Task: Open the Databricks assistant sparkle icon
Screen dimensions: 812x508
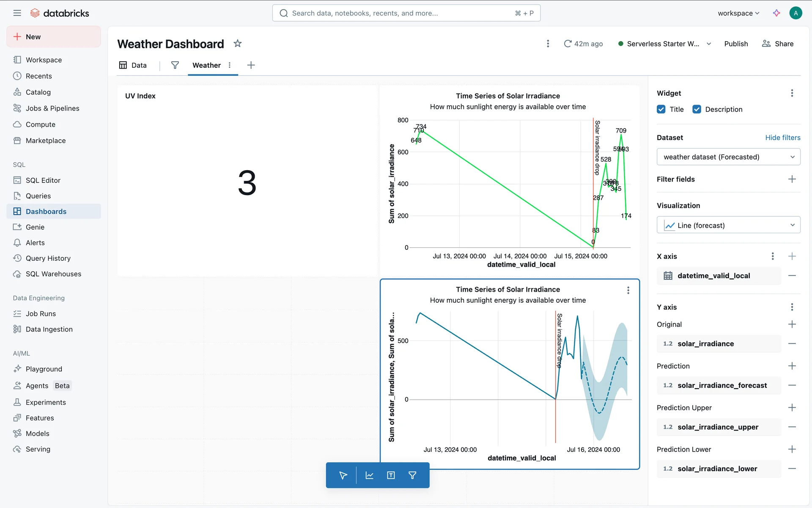Action: tap(776, 13)
